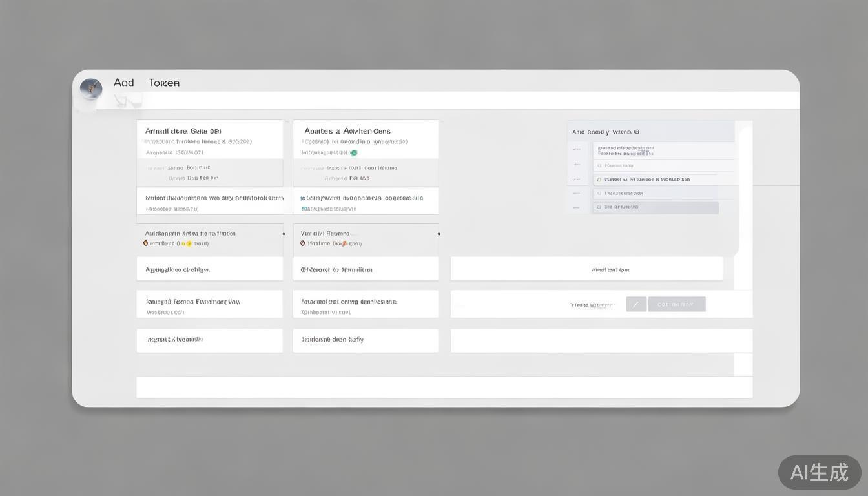
Task: Click the gray button right of the pencil
Action: point(676,304)
